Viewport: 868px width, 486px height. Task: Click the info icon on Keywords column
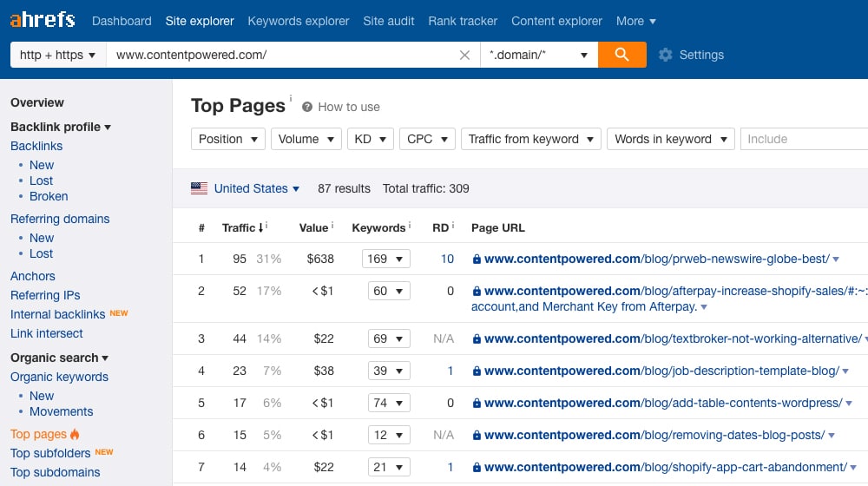click(410, 225)
